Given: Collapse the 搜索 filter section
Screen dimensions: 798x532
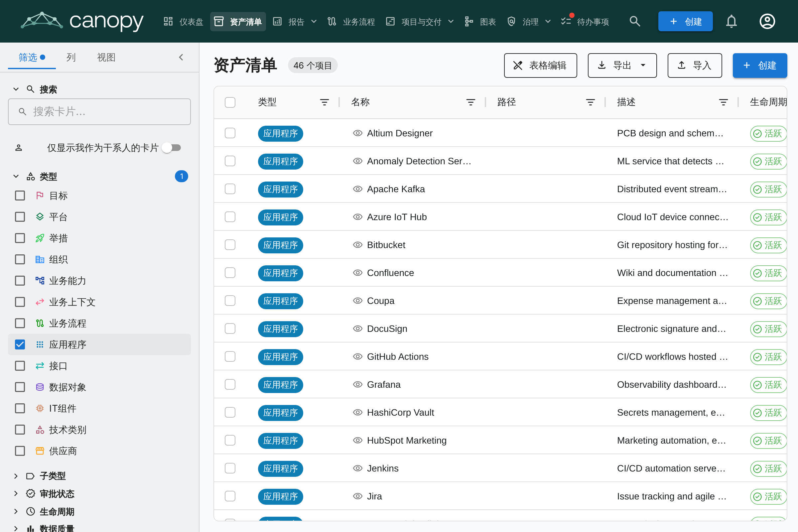Looking at the screenshot, I should tap(16, 89).
